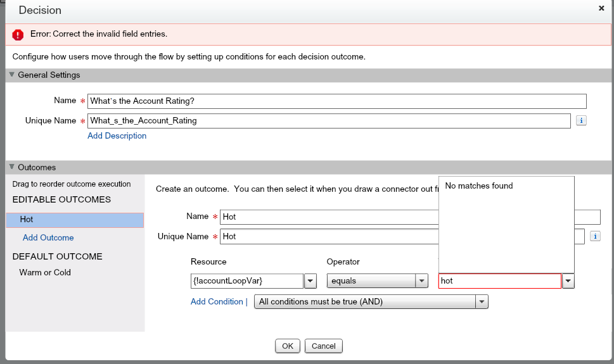Click info icon beside top Unique Name
The image size is (614, 364).
pos(580,120)
